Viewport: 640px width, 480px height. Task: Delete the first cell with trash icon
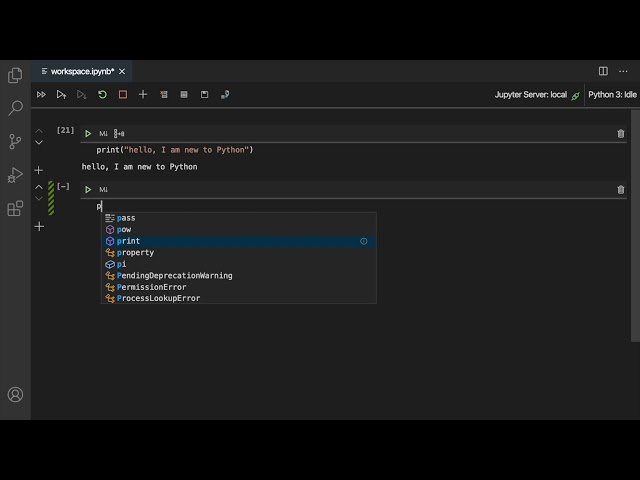[x=621, y=134]
